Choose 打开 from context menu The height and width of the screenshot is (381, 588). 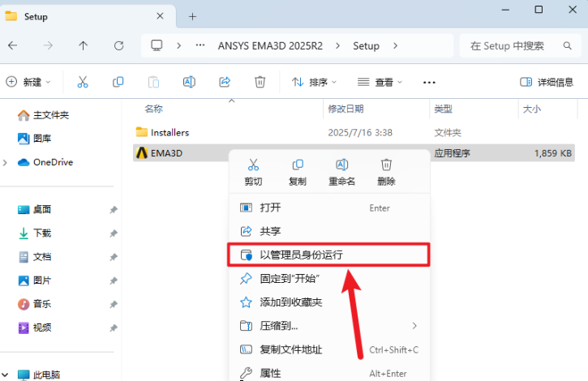[329, 208]
